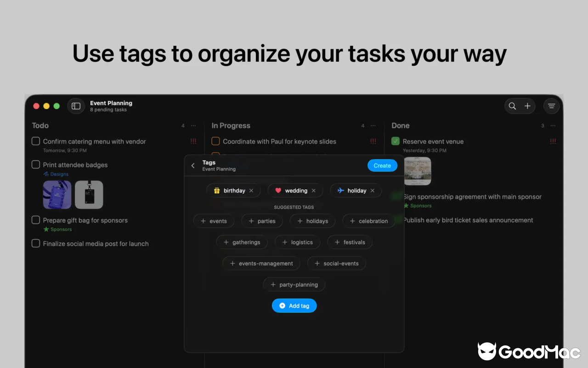
Task: Open the filter lines icon
Action: (551, 106)
